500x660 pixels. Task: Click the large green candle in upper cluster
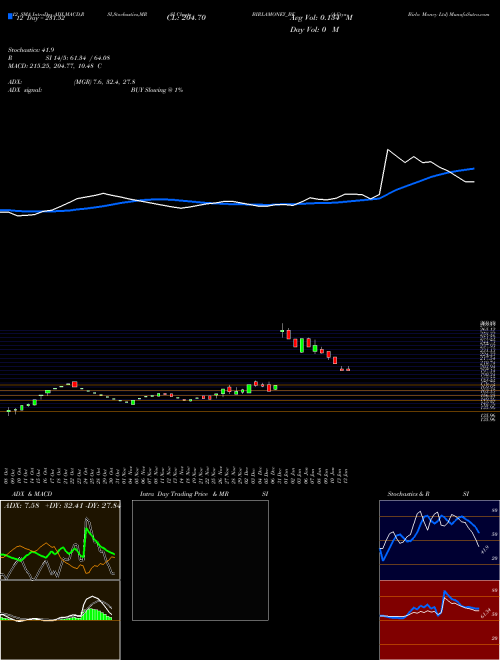click(x=302, y=345)
